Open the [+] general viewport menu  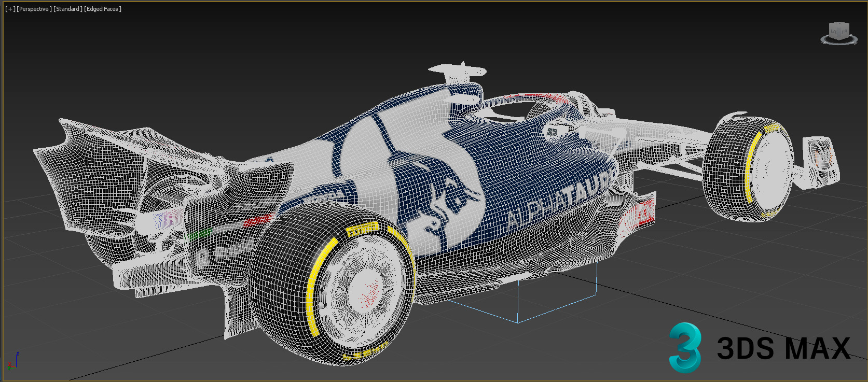[x=10, y=9]
